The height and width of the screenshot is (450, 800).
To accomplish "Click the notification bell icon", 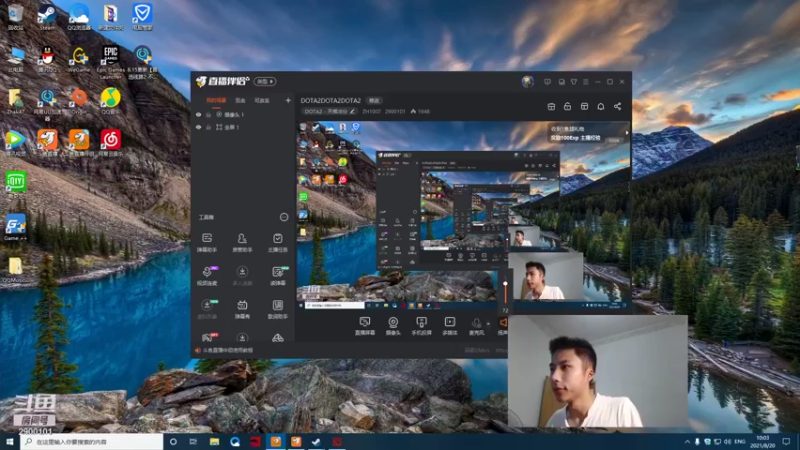I will click(x=600, y=106).
